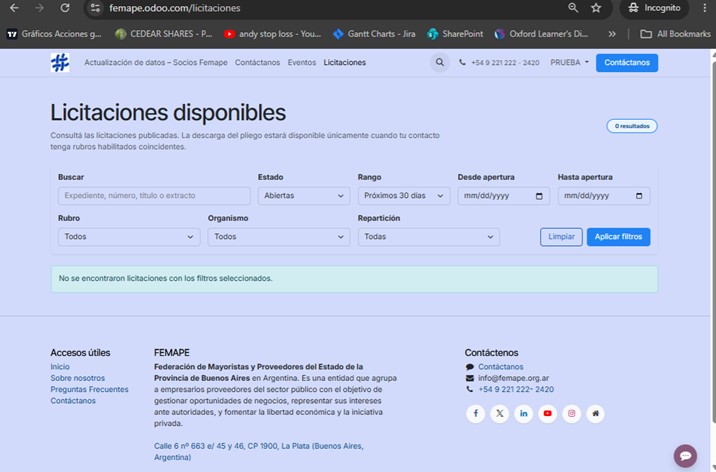Go to Eventos menu item
The image size is (716, 472).
pyautogui.click(x=302, y=63)
